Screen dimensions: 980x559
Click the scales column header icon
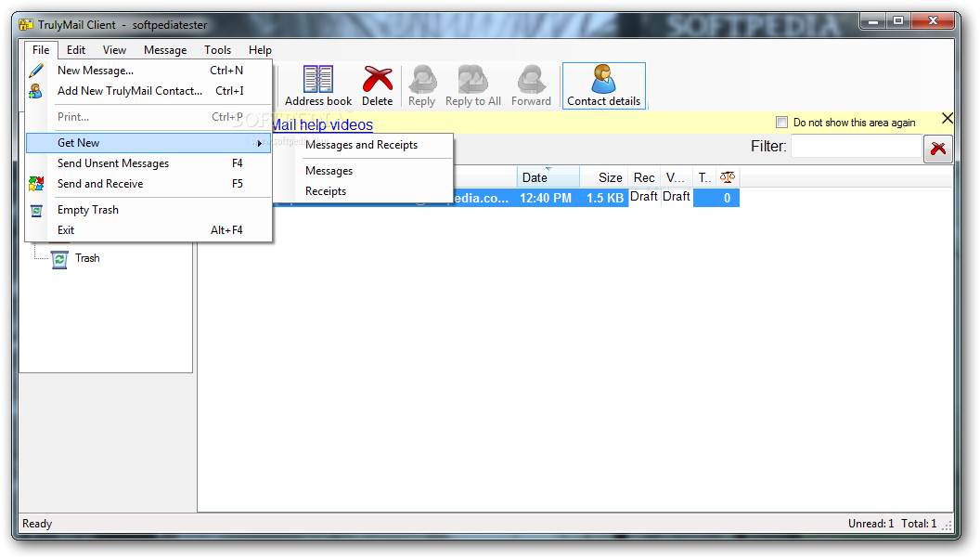tap(727, 177)
